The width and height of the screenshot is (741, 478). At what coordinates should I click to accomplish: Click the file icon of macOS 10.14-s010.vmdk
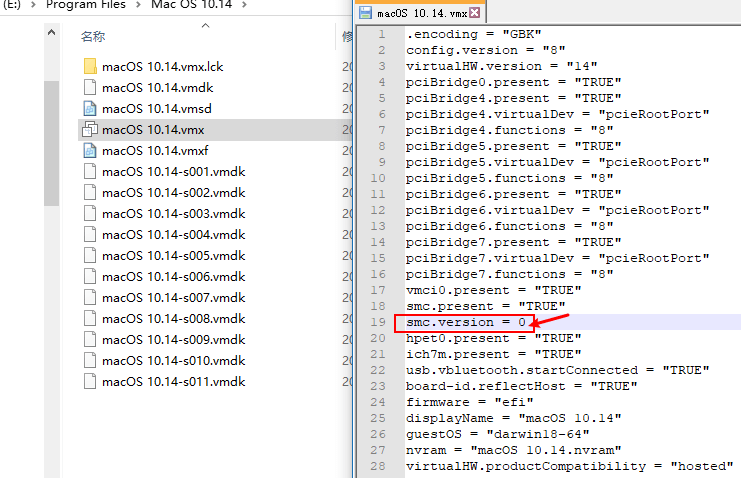(90, 360)
